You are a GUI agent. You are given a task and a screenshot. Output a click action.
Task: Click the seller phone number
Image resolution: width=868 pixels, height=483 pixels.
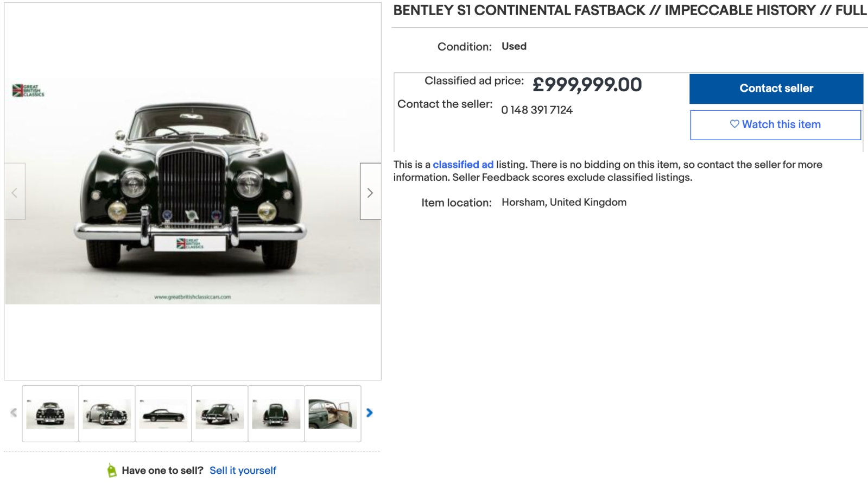point(536,110)
